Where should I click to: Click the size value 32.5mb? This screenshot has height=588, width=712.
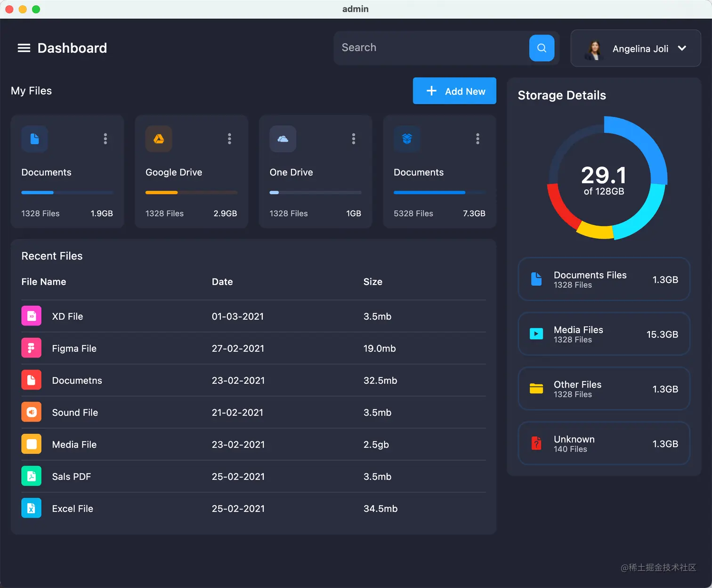click(380, 381)
